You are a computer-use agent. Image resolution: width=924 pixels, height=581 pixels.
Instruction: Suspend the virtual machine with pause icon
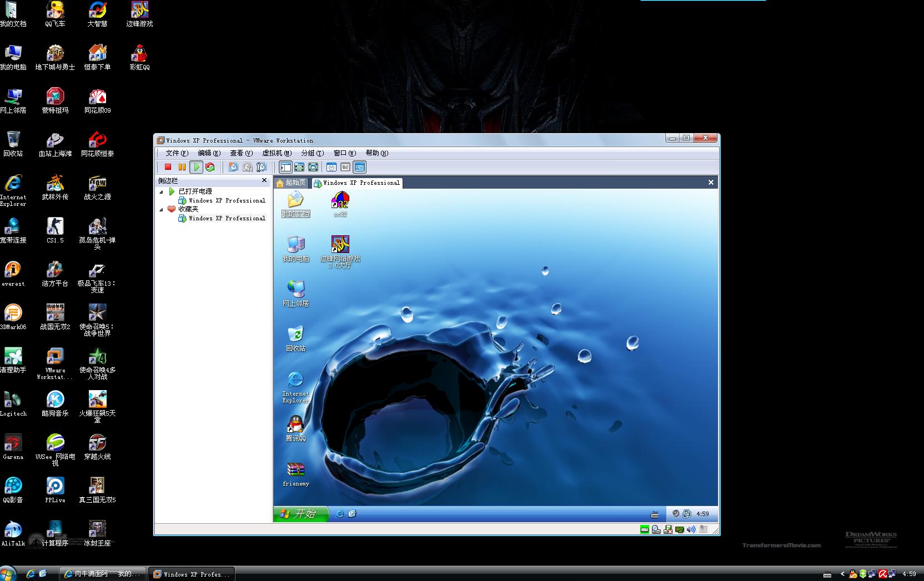182,167
